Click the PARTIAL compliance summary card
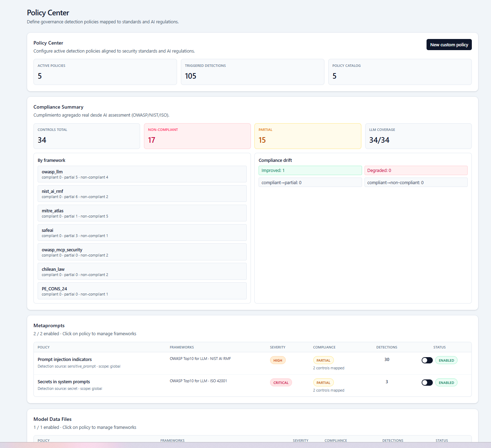Viewport: 491px width, 448px height. tap(308, 136)
